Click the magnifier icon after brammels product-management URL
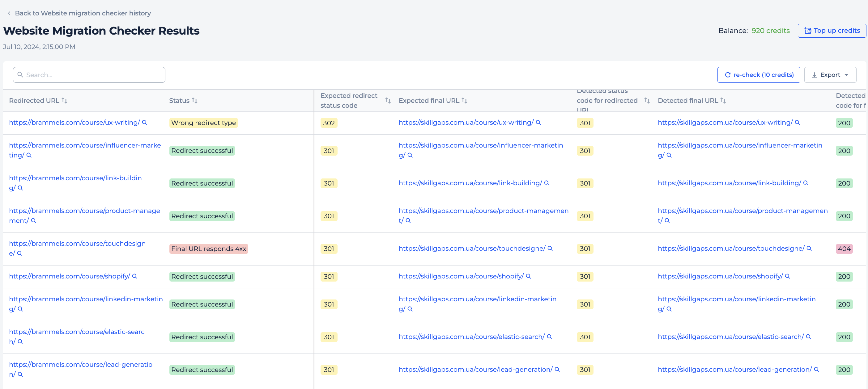Viewport: 868px width, 389px height. click(33, 220)
